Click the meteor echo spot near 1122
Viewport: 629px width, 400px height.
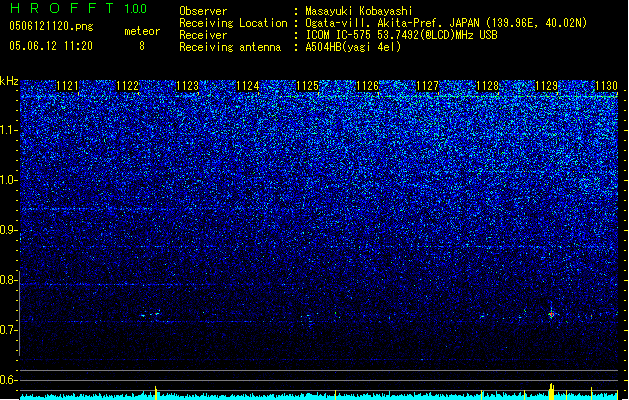[157, 314]
